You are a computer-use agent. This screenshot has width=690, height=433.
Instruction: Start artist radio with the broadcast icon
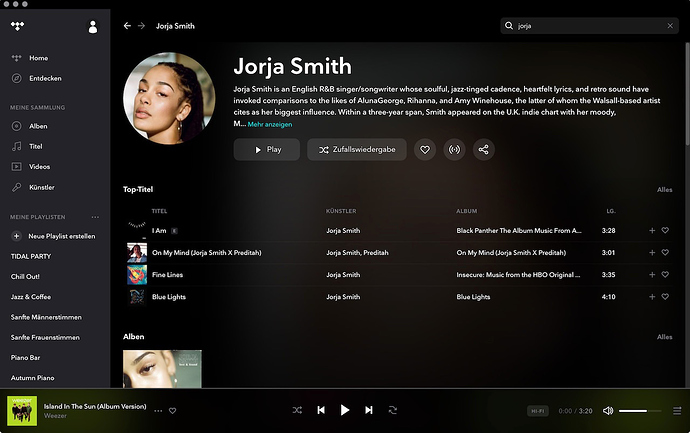454,150
